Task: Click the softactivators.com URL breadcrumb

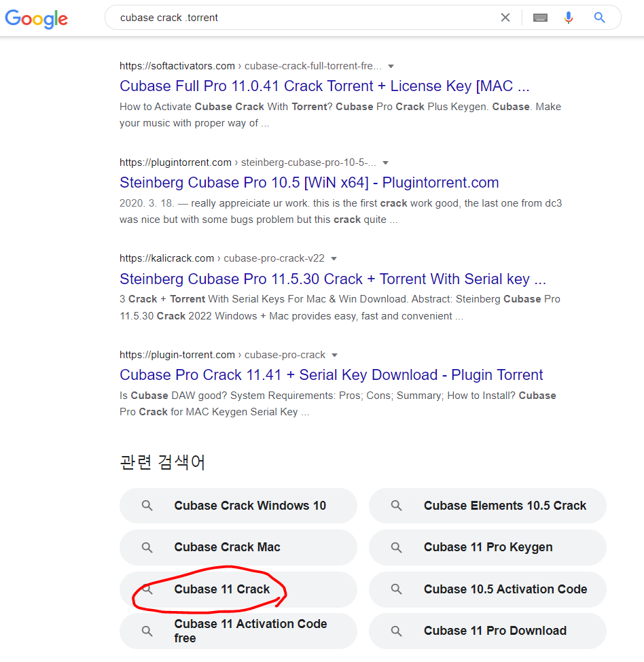Action: point(250,67)
